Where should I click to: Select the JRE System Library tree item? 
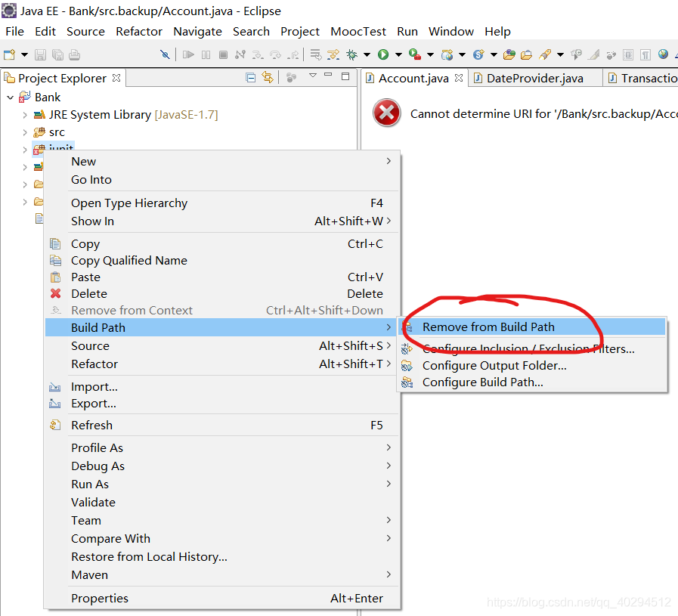click(x=125, y=115)
